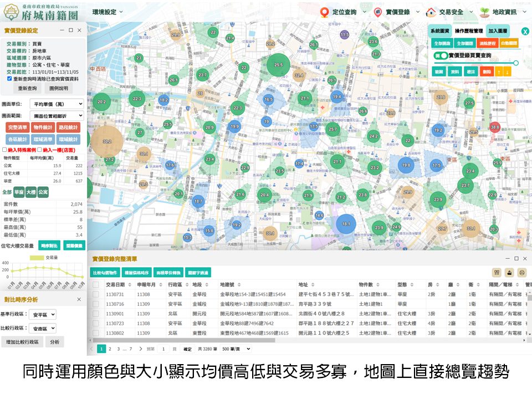Click the 重新查詢 button
Image resolution: width=532 pixels, height=399 pixels.
tap(27, 88)
